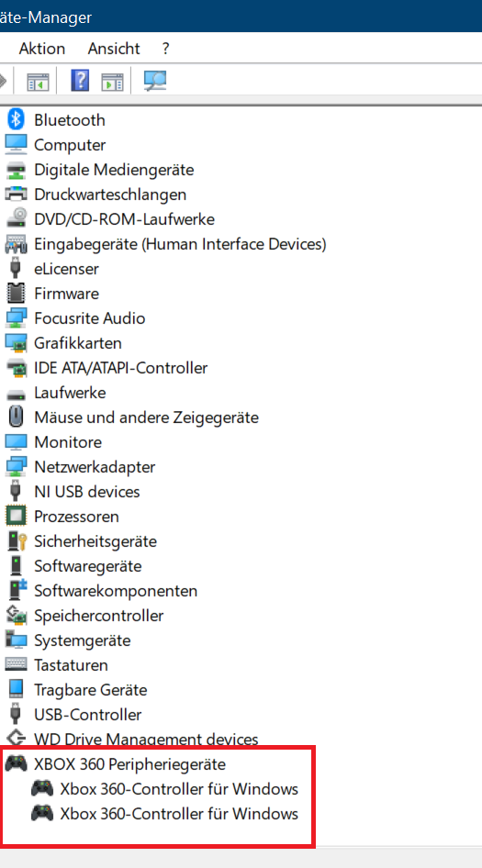Click the Tastaturen keyboard icon
482x868 pixels.
click(17, 665)
